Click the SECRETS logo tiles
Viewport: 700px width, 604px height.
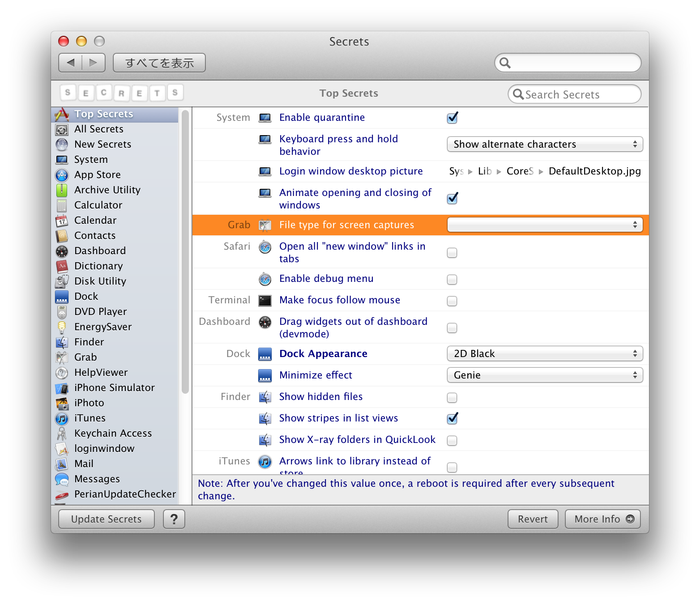[x=121, y=93]
